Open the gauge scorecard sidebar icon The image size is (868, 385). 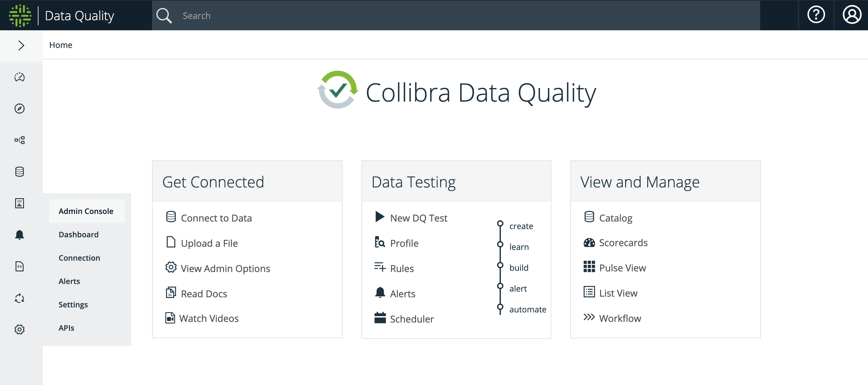(20, 77)
